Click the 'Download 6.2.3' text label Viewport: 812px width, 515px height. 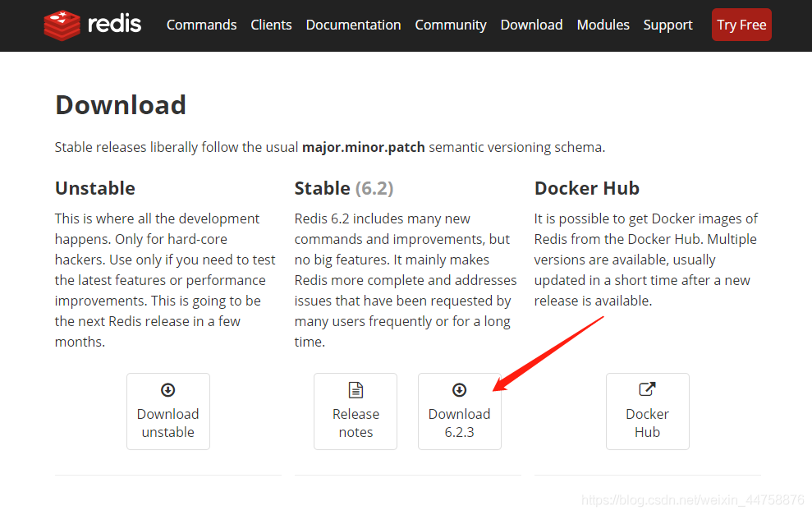pyautogui.click(x=460, y=423)
